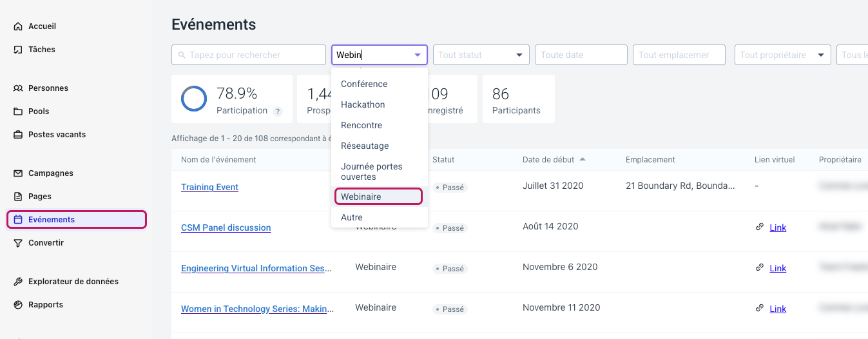Click the Novembre 6 2020 date cell
This screenshot has width=868, height=339.
560,267
